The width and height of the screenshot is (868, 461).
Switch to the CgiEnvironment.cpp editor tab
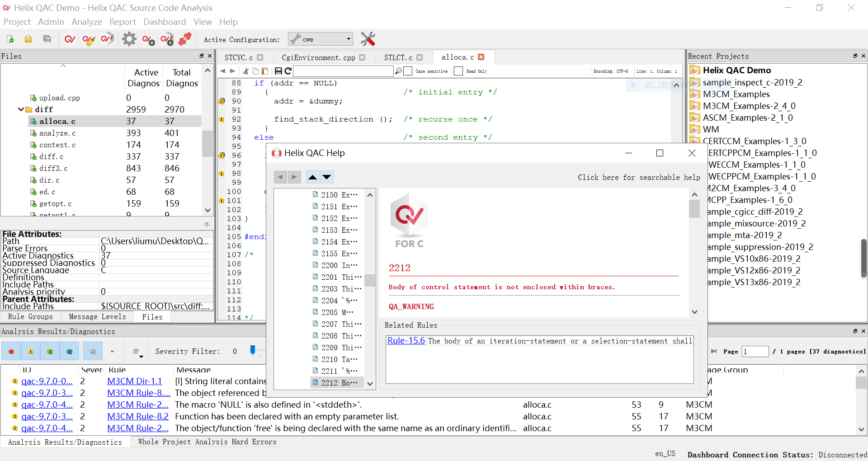[x=318, y=57]
